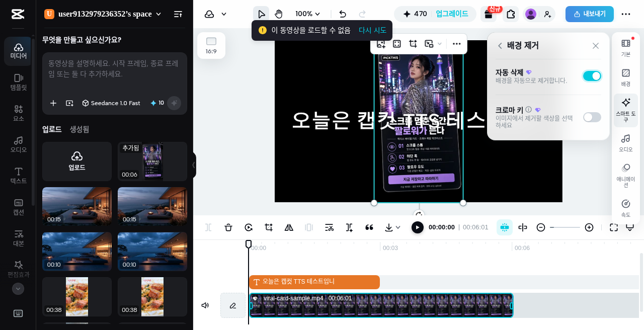Open the 템플릿 (Templates) sidebar panel
This screenshot has width=644, height=330.
pyautogui.click(x=18, y=82)
